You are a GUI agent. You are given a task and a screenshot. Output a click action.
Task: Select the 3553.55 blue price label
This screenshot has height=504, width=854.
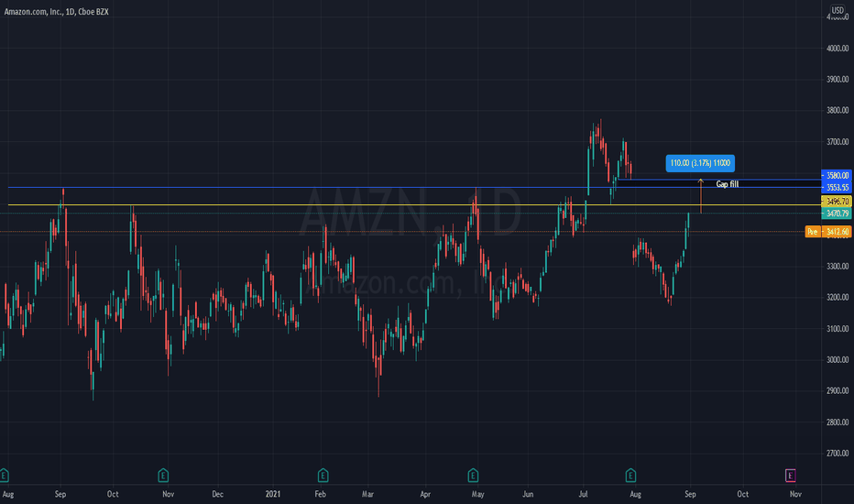coord(837,188)
